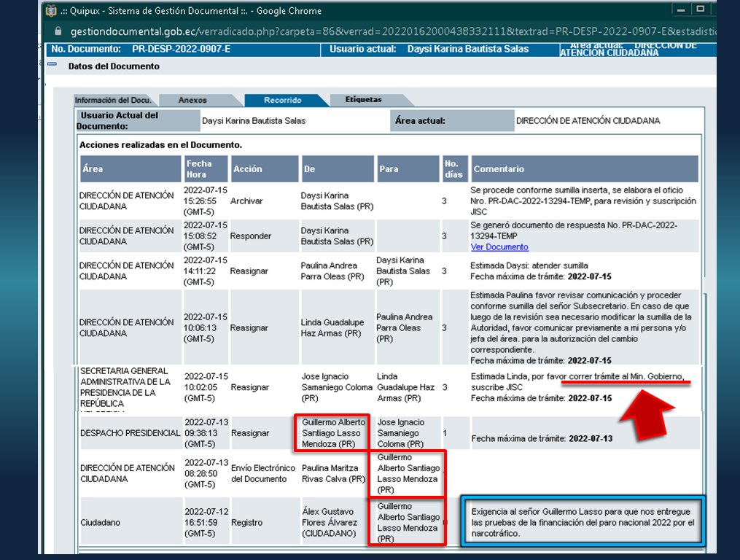Click the comment starting 'Se procede conforme sumilla inserta'
The height and width of the screenshot is (560, 740).
click(x=583, y=201)
